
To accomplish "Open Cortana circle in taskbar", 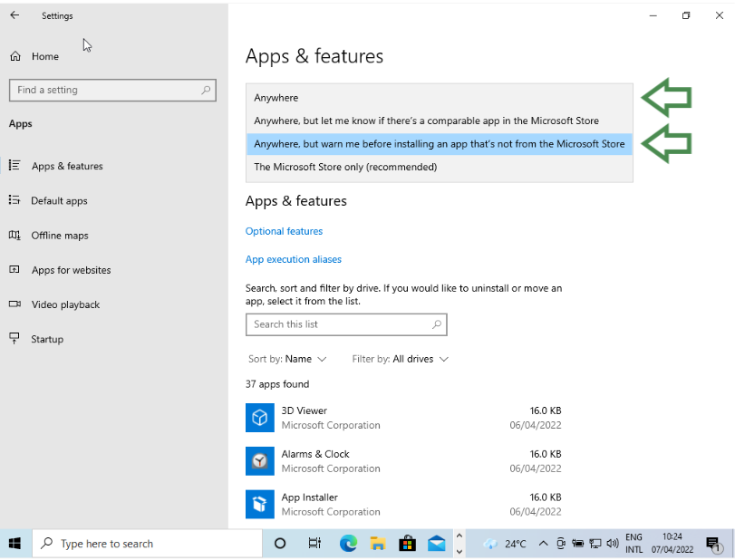I will (280, 544).
